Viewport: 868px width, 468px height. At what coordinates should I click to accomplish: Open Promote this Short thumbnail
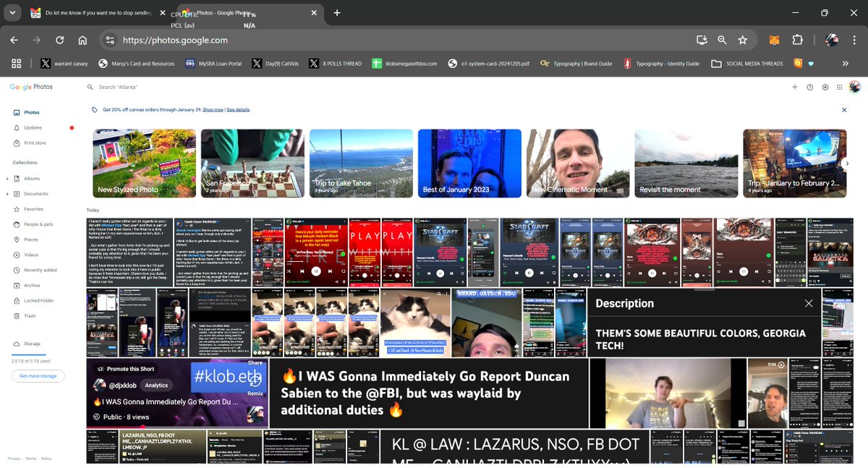pos(176,393)
